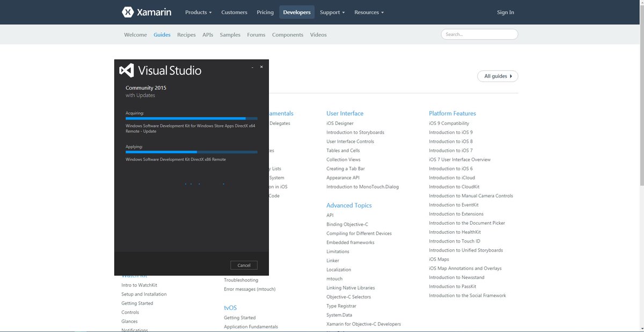Viewport: 644px width, 332px height.
Task: Expand the Resources dropdown menu
Action: pyautogui.click(x=369, y=12)
